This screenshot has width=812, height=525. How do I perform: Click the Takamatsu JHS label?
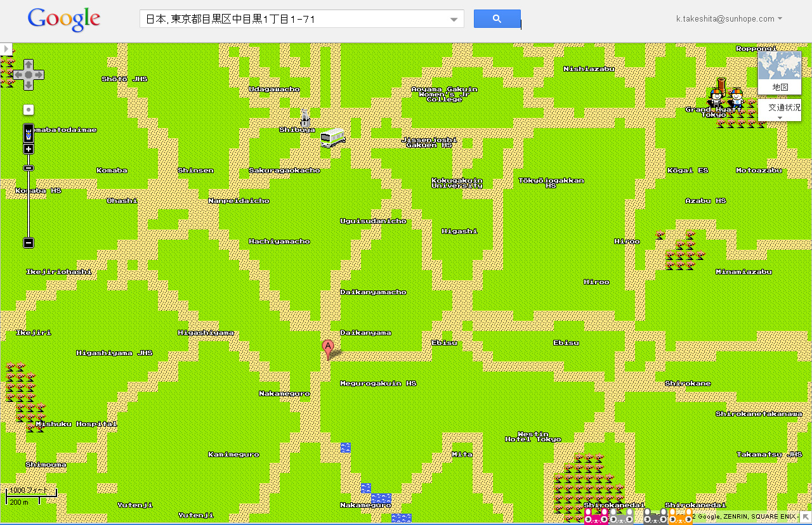click(769, 455)
